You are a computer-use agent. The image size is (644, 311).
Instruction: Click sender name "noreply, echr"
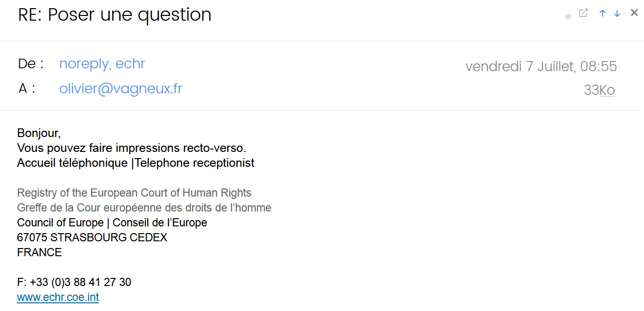[102, 64]
